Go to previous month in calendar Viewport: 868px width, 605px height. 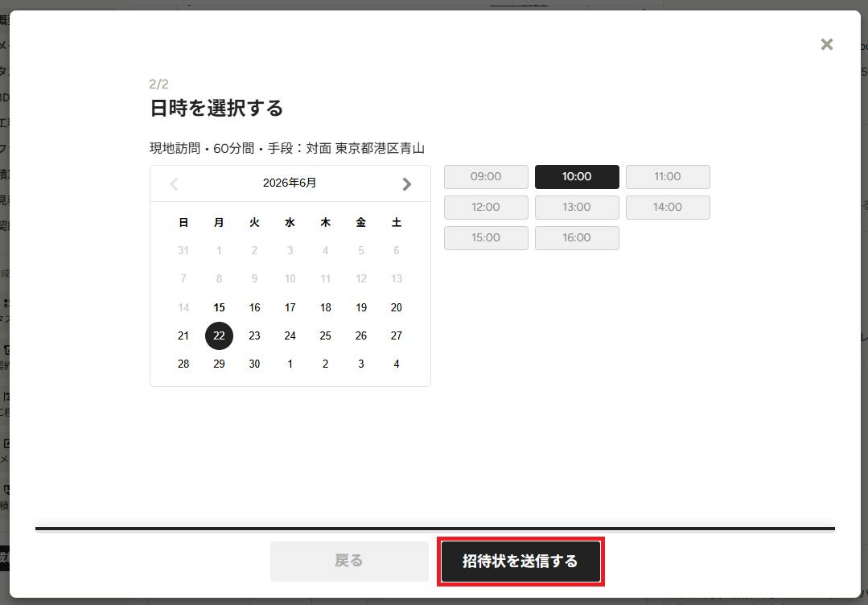click(x=174, y=183)
